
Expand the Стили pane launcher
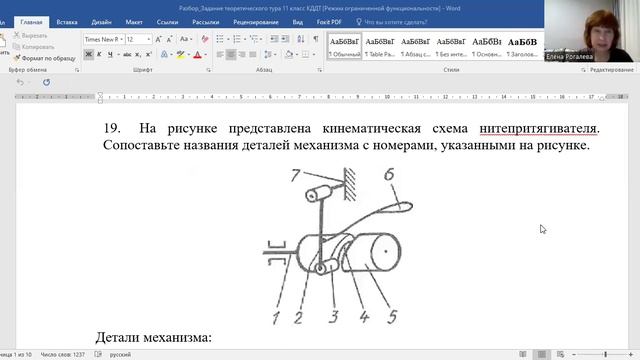point(583,70)
